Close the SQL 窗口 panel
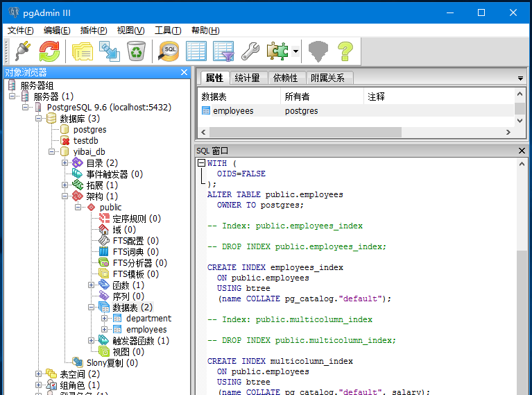 point(522,151)
